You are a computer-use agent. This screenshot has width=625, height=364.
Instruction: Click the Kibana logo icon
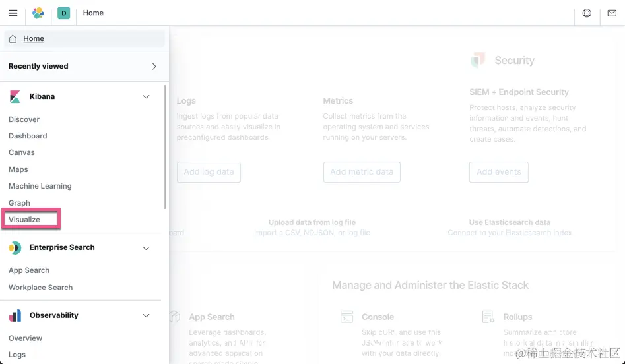tap(15, 96)
